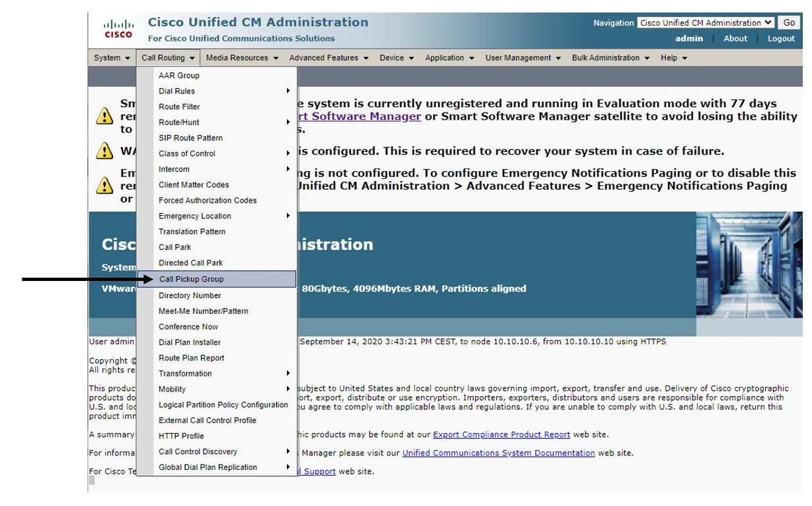Expand the Intercom submenu
This screenshot has height=506, width=812.
(216, 169)
